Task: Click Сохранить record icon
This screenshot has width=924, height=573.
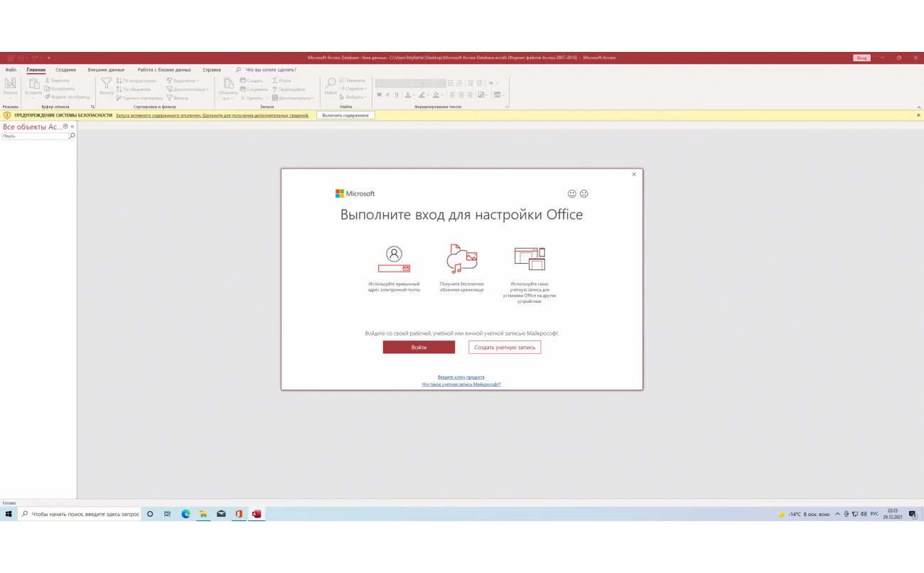Action: click(x=242, y=89)
